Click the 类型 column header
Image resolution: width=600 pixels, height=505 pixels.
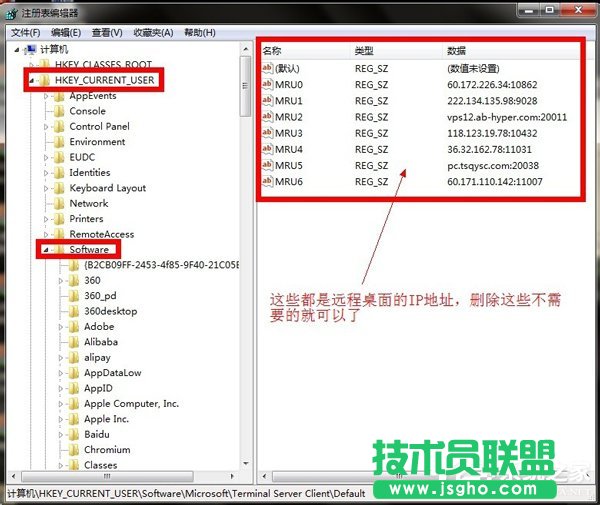tap(396, 50)
